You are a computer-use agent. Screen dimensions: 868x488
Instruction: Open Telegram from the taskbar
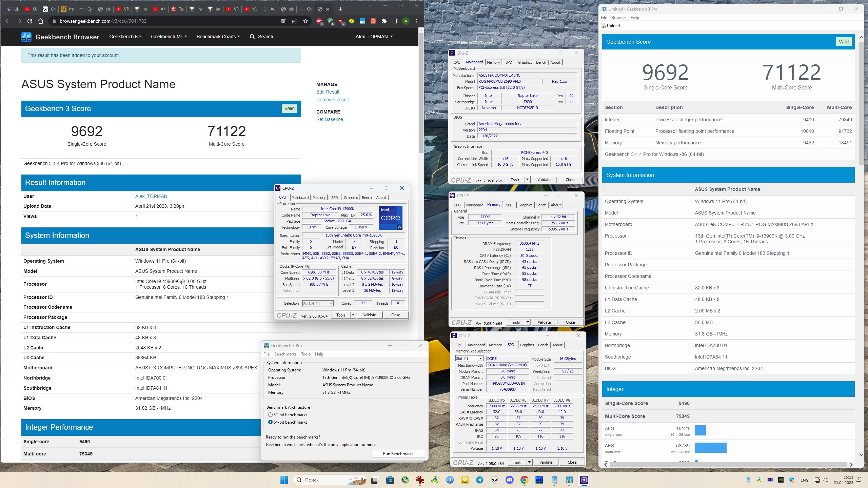point(480,480)
